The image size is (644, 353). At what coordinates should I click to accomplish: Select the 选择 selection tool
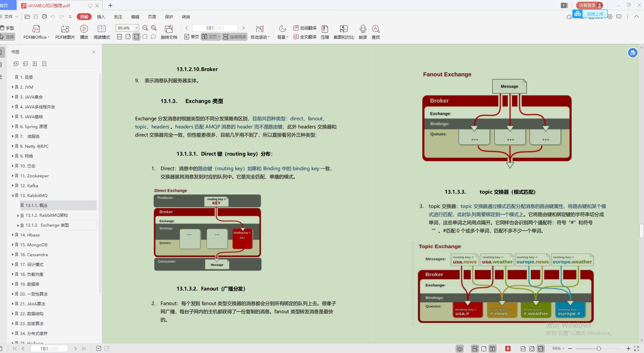click(7, 37)
